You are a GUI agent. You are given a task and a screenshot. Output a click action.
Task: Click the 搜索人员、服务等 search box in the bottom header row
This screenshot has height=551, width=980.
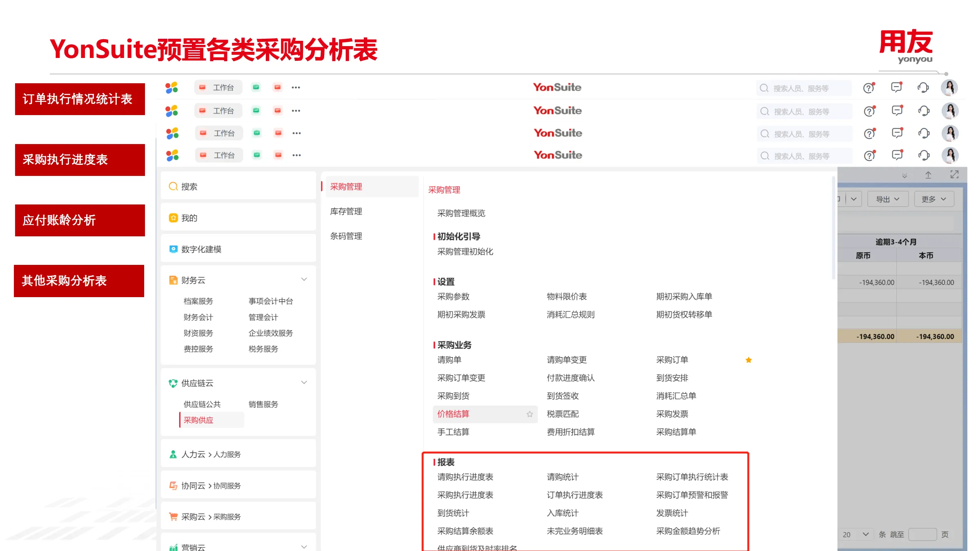(804, 156)
